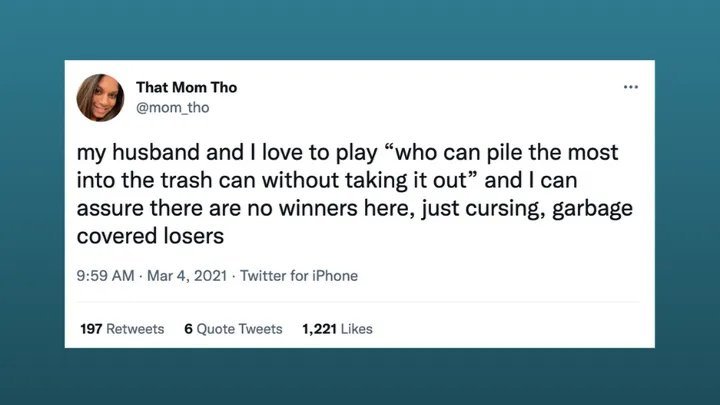Open the tweet's more options ellipsis

click(630, 87)
